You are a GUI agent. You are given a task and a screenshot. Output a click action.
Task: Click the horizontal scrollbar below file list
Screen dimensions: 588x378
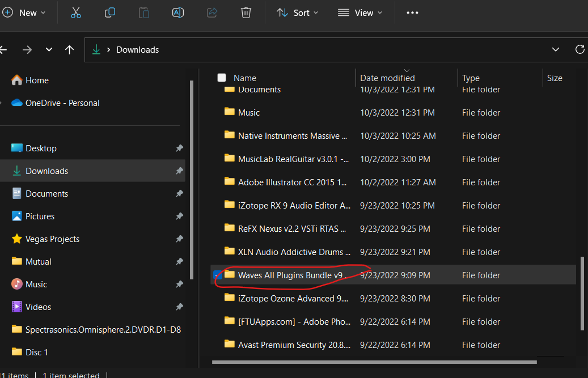[x=374, y=362]
